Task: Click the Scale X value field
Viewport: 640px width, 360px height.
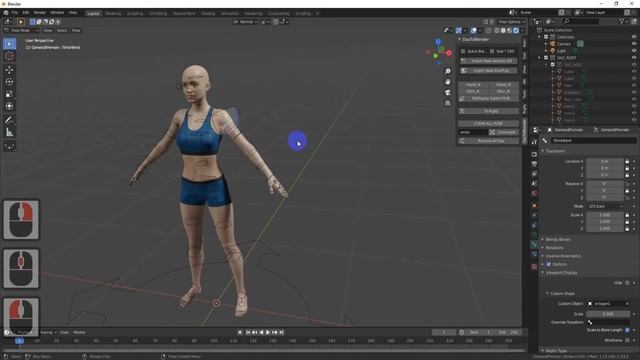Action: tap(605, 215)
